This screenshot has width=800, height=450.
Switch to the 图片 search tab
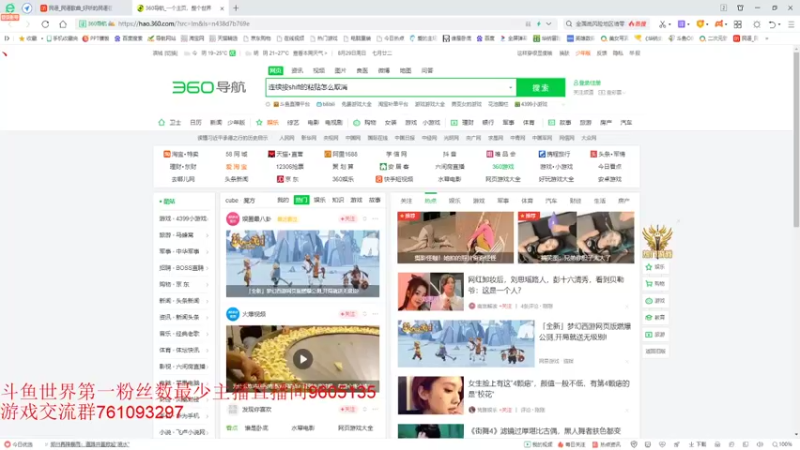pyautogui.click(x=340, y=70)
